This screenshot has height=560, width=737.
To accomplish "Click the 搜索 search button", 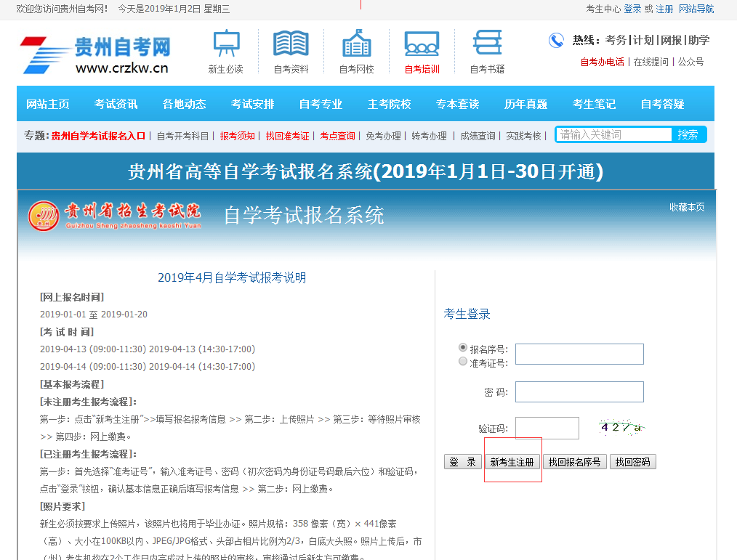I will (688, 134).
